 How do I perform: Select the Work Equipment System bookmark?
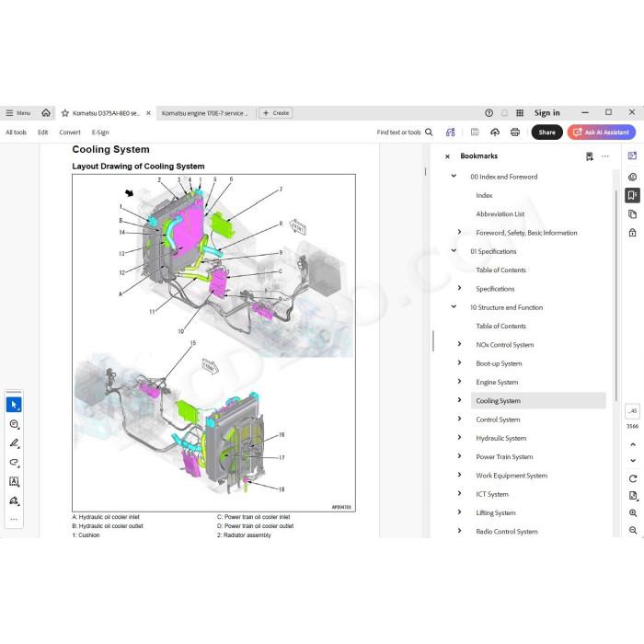[x=512, y=476]
